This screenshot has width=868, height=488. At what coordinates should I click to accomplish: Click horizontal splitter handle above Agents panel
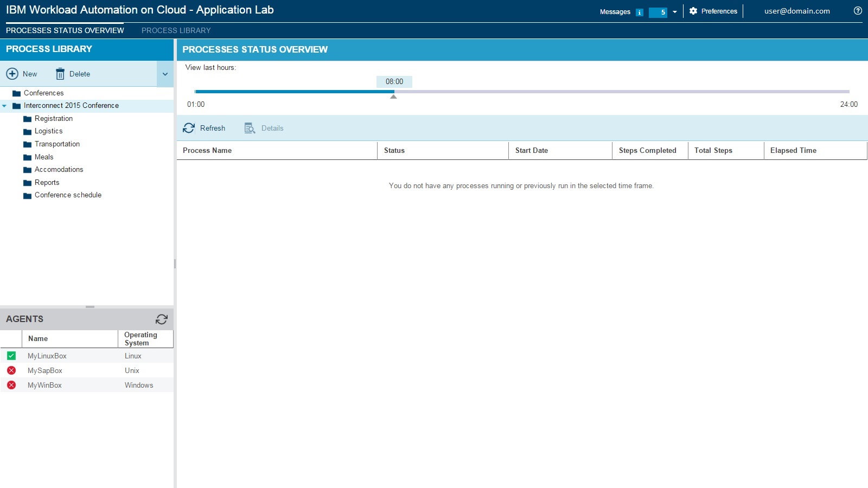(x=90, y=307)
